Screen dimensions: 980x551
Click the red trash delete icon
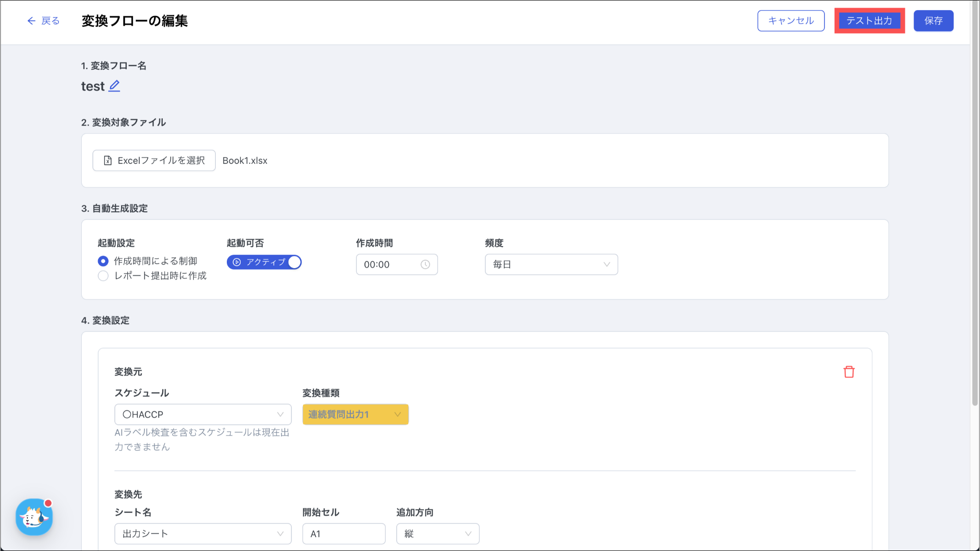click(849, 372)
